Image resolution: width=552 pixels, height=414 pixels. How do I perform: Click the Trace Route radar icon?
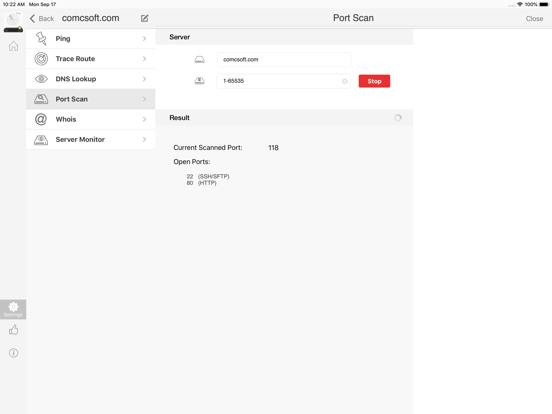click(41, 59)
